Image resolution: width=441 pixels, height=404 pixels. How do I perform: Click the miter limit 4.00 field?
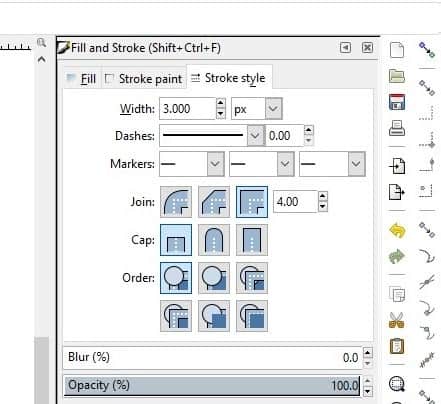[295, 202]
